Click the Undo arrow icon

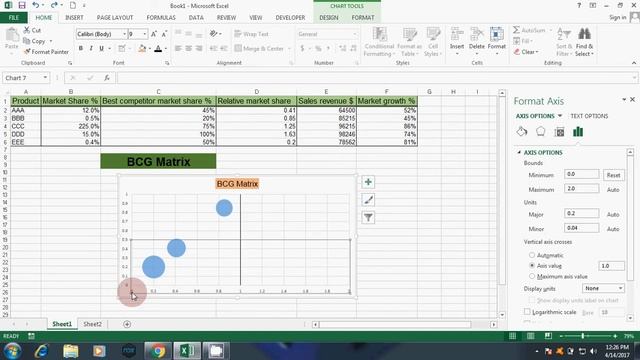click(36, 6)
